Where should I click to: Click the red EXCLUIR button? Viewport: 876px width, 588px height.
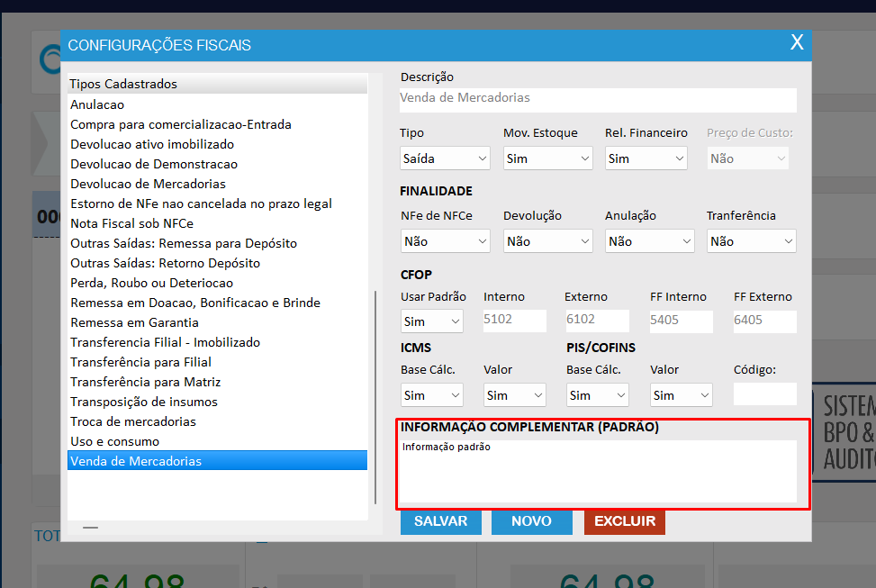[x=624, y=521]
